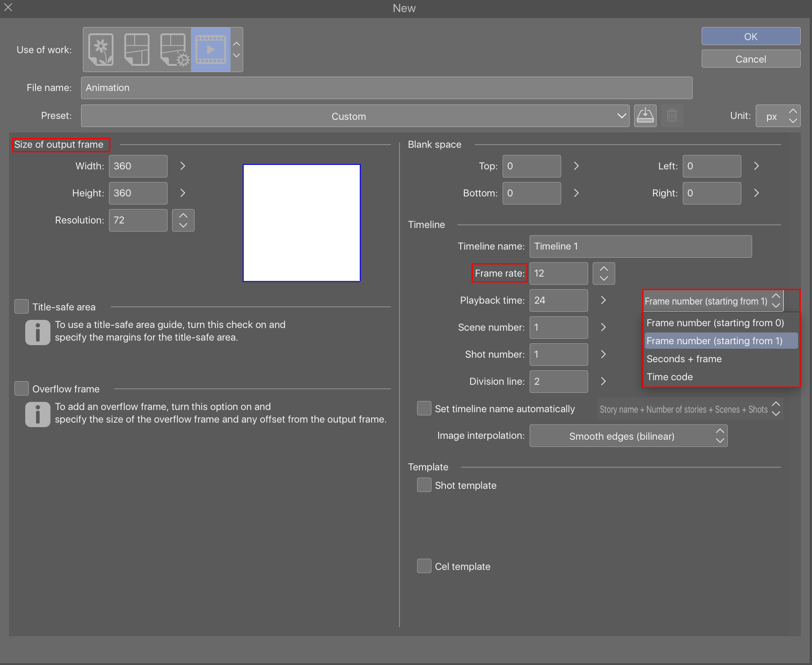Enable the Overflow frame checkbox
This screenshot has height=665, width=812.
click(x=21, y=388)
